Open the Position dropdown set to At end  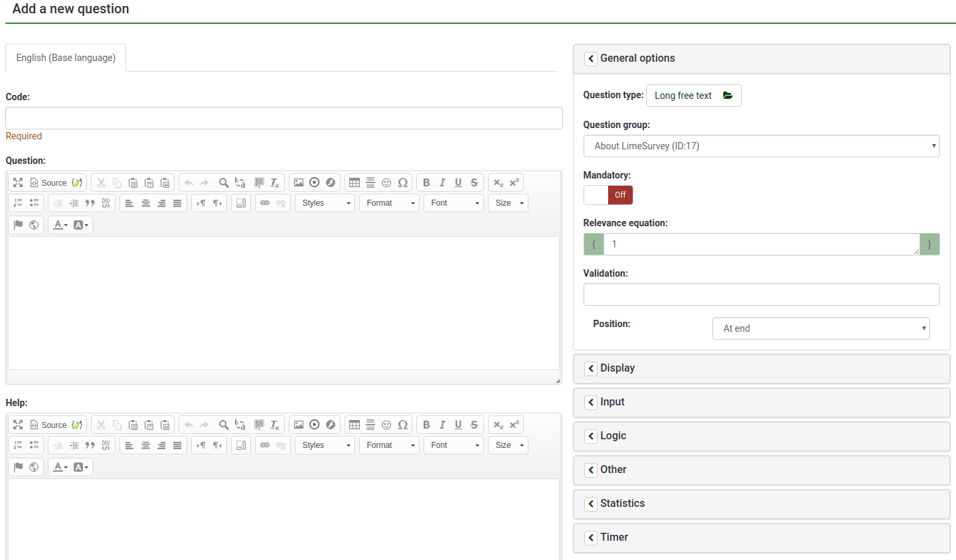pos(821,328)
